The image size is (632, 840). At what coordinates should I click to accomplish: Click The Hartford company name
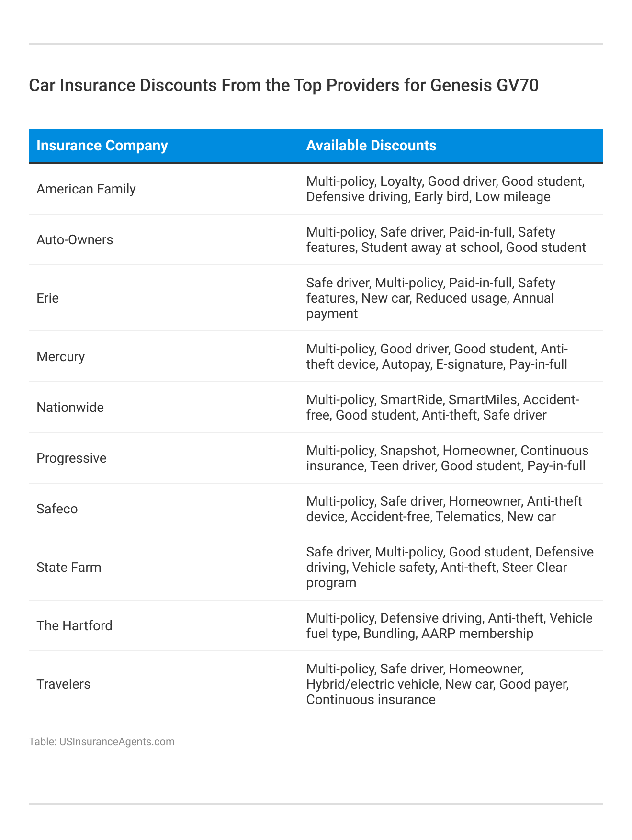pos(74,626)
